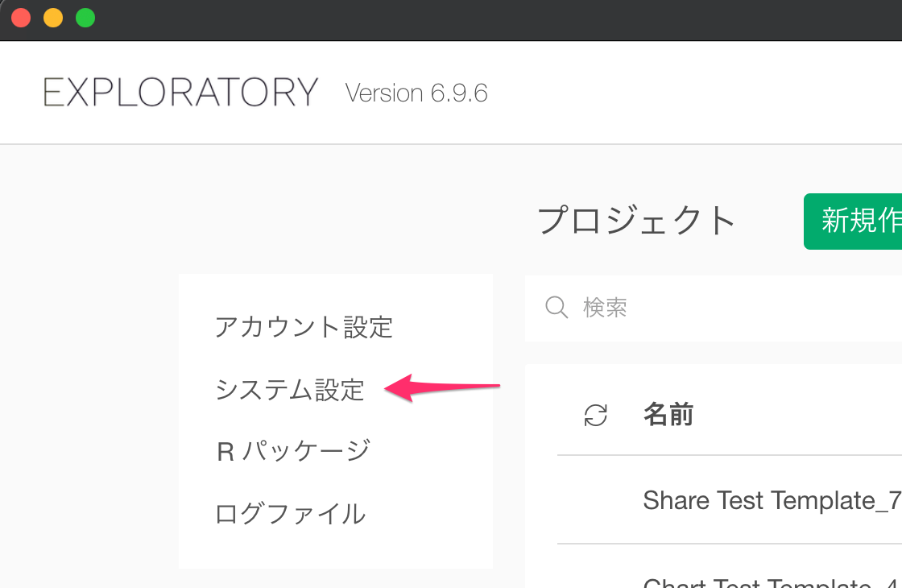This screenshot has height=588, width=902.
Task: Focus the 検索 search field
Action: 714,308
